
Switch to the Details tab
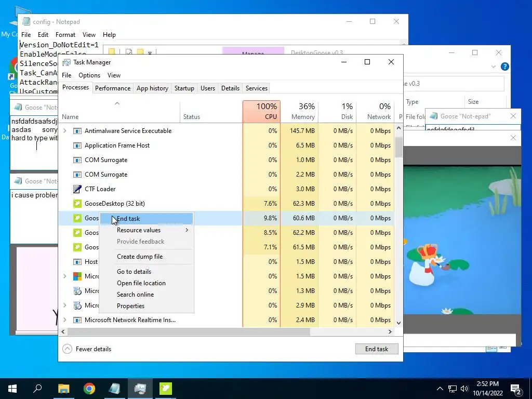coord(230,88)
